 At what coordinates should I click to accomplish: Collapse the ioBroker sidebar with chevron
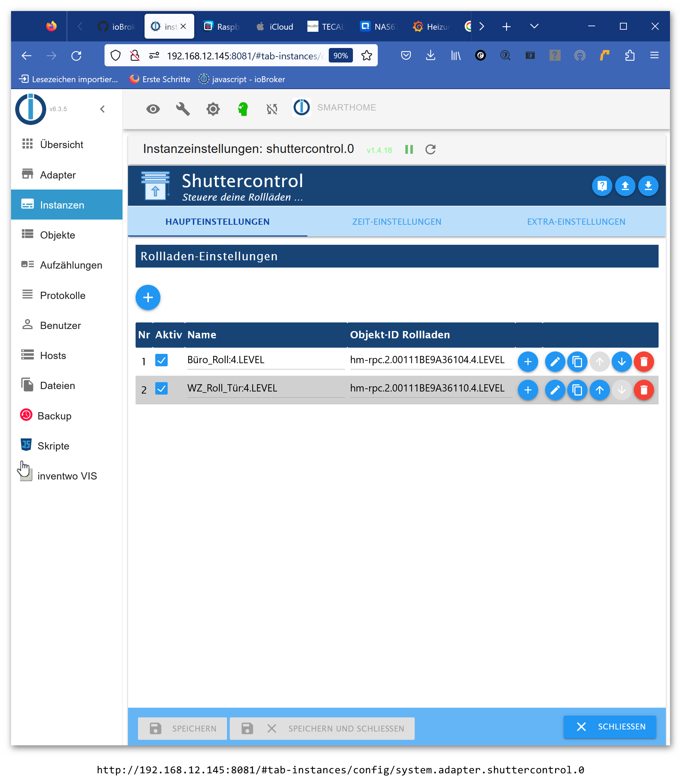pyautogui.click(x=102, y=109)
